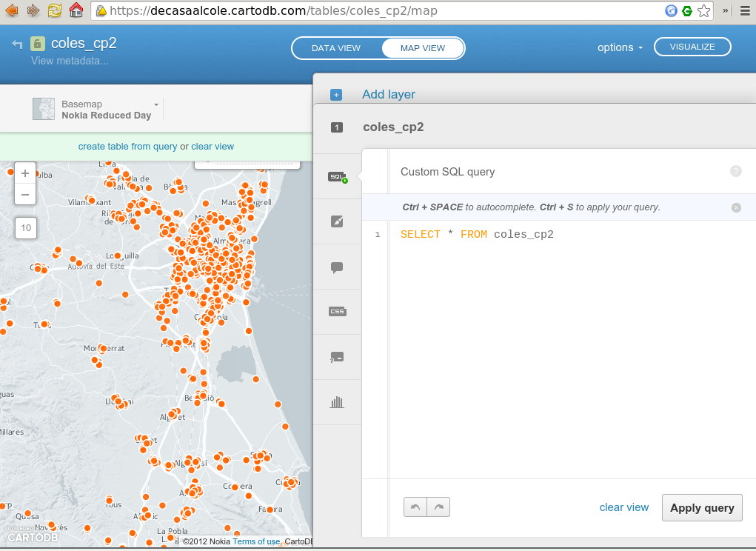Image resolution: width=756 pixels, height=551 pixels.
Task: Click the Add layer link
Action: tap(389, 95)
